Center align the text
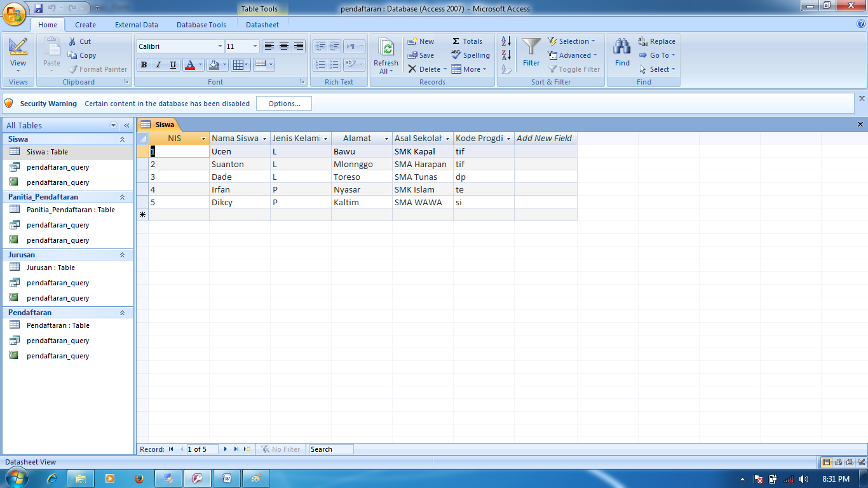The image size is (868, 488). tap(284, 46)
